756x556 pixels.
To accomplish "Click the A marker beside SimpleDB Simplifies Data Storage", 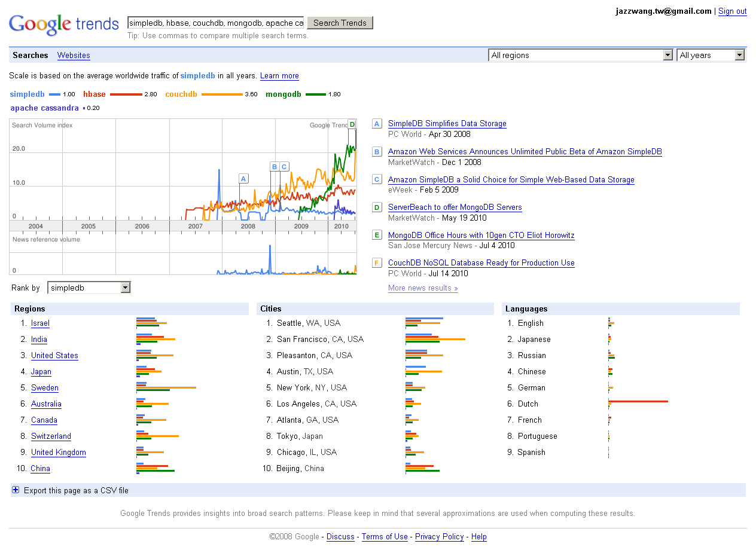I will [x=377, y=124].
